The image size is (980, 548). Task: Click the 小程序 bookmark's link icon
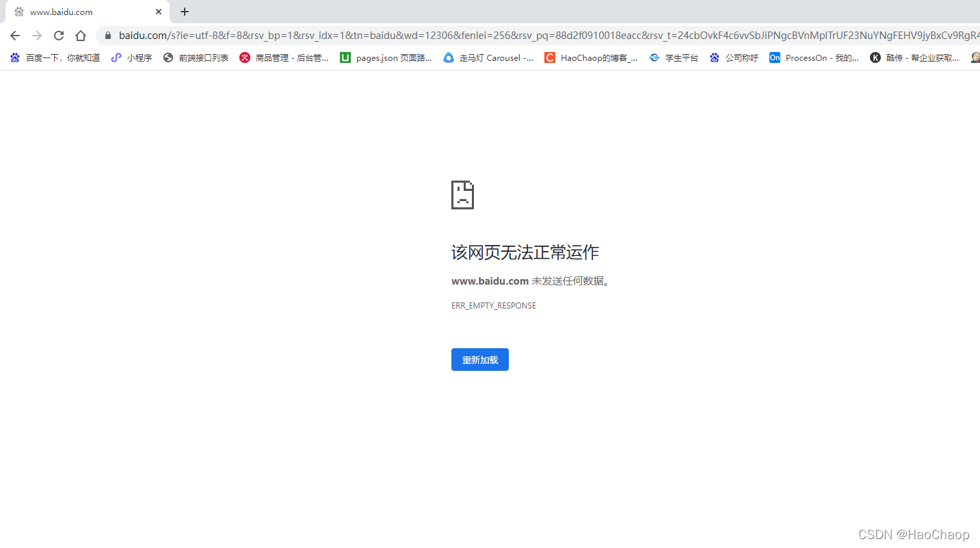coord(116,58)
